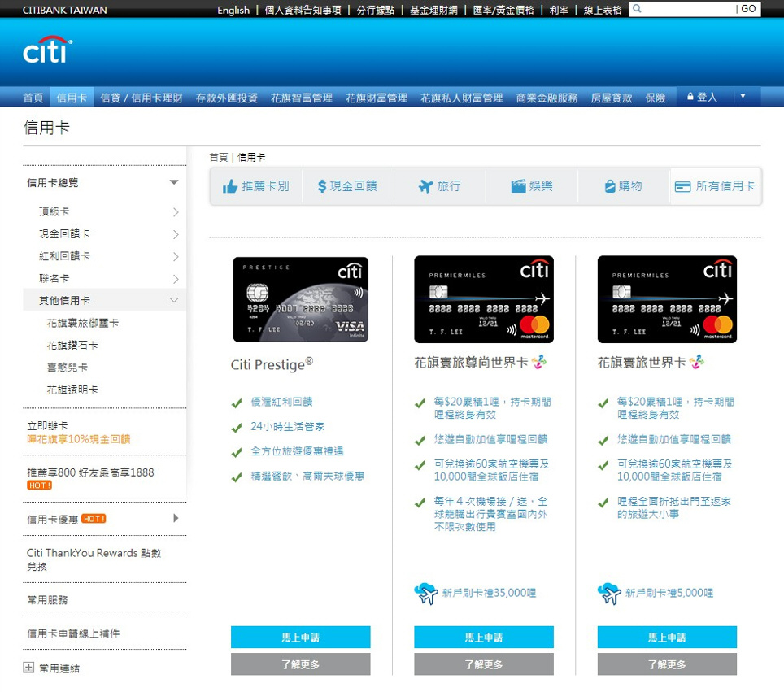Click 馬上申請 for 花旗寰旅世界卡
The image size is (784, 692).
[x=667, y=637]
